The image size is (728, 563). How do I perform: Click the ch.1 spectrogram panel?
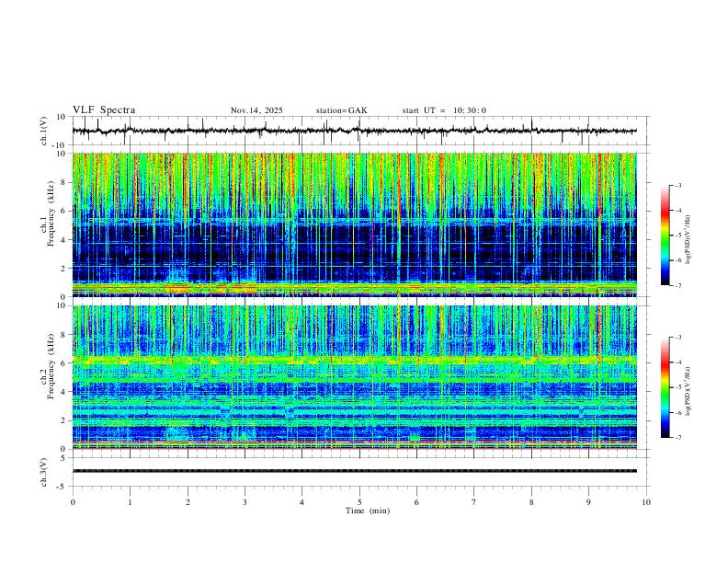[x=354, y=224]
